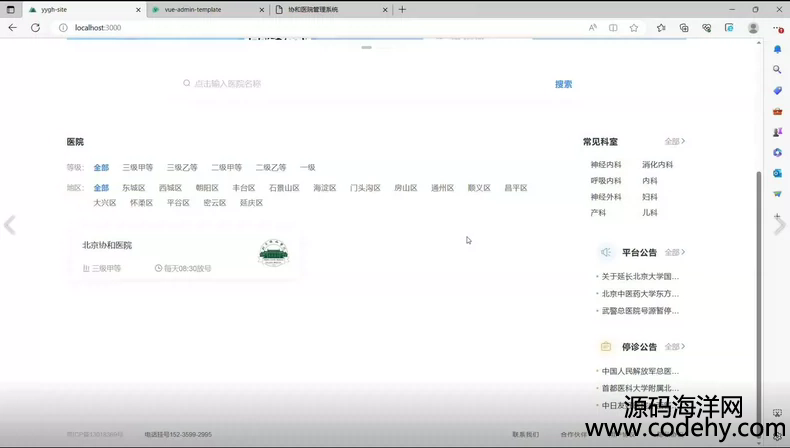Reload the localhost page
Image resolution: width=790 pixels, height=448 pixels.
pyautogui.click(x=35, y=28)
